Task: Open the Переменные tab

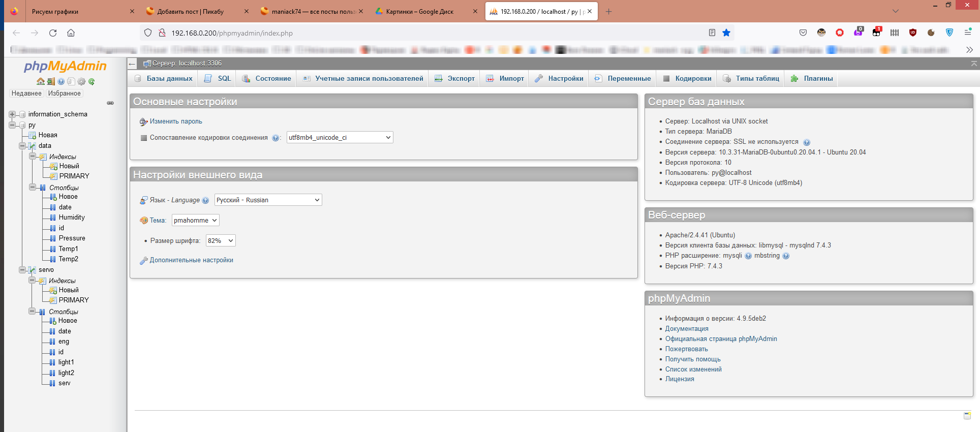Action: pyautogui.click(x=623, y=79)
